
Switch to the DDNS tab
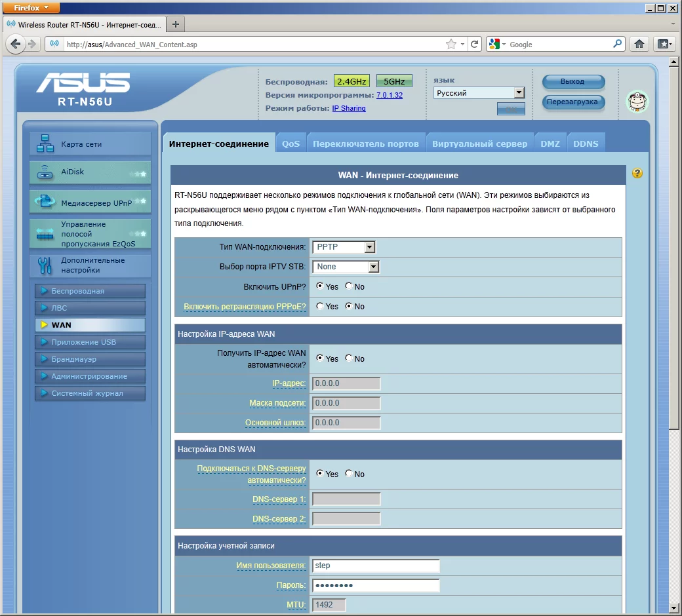[586, 144]
